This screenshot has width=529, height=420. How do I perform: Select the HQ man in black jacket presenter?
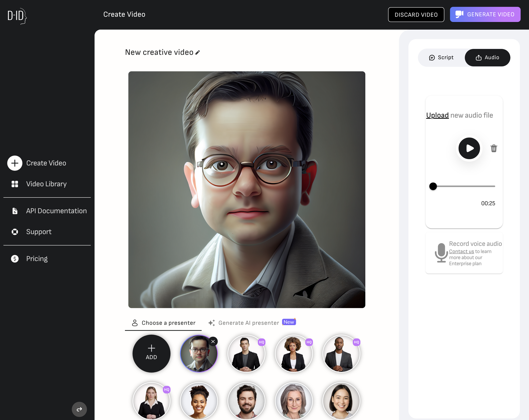tap(246, 354)
